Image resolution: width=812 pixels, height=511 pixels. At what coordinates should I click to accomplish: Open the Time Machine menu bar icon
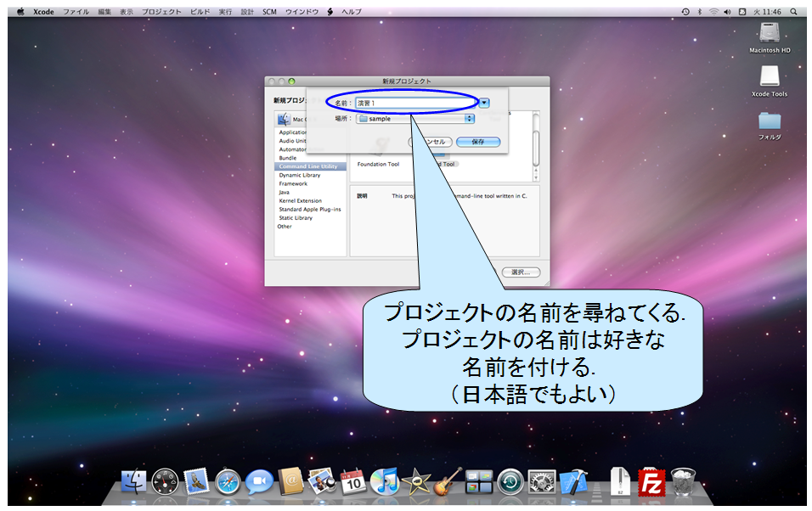pos(685,11)
